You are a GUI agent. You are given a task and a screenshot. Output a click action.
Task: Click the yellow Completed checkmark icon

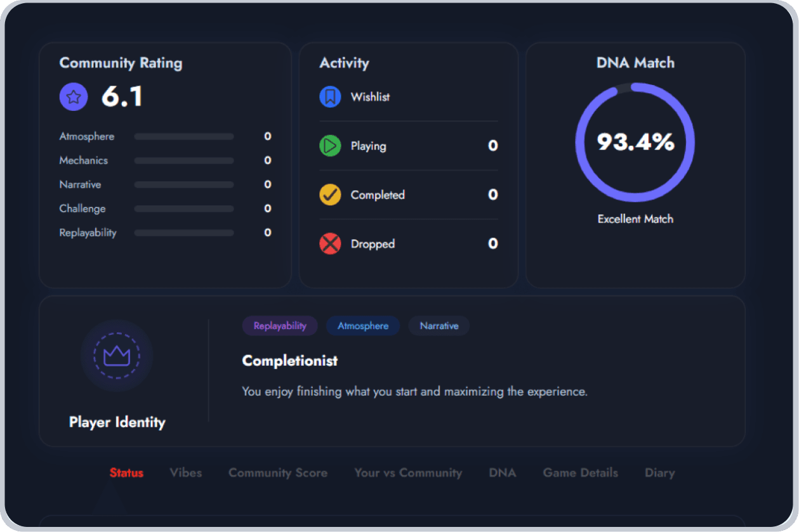click(330, 195)
